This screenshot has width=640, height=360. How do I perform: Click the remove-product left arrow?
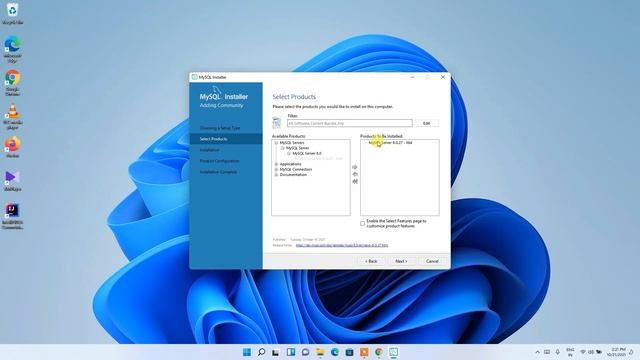pyautogui.click(x=355, y=174)
